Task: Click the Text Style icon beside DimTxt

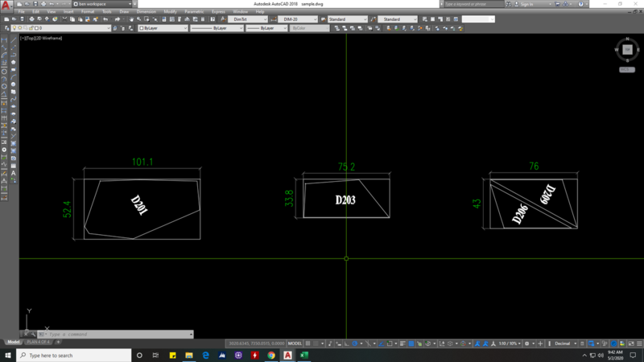Action: click(x=223, y=19)
